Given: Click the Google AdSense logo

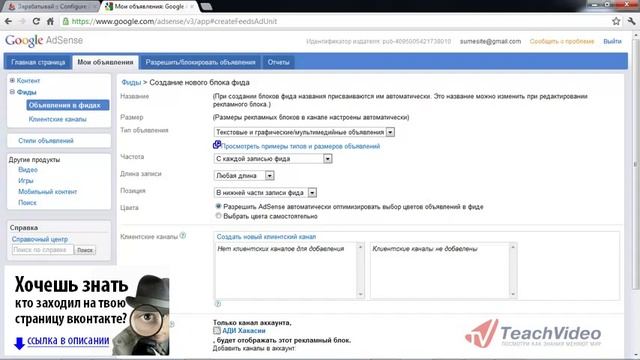Looking at the screenshot, I should pyautogui.click(x=44, y=40).
